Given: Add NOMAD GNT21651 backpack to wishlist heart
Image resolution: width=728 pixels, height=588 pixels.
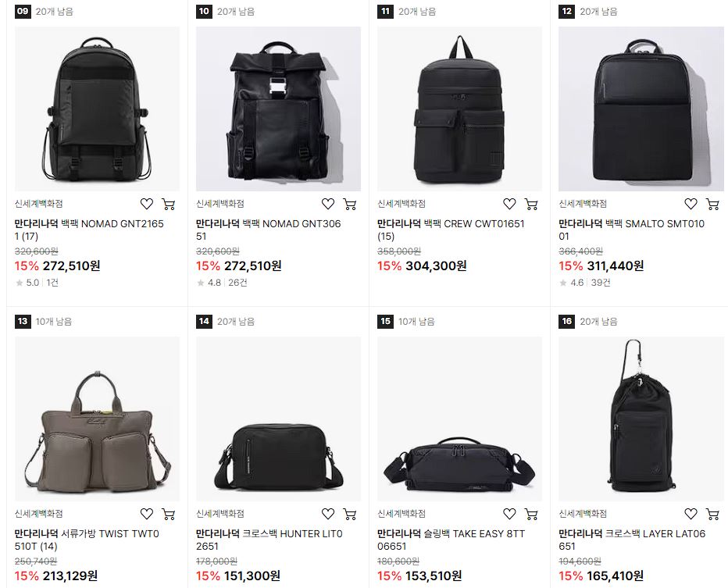Looking at the screenshot, I should point(147,204).
